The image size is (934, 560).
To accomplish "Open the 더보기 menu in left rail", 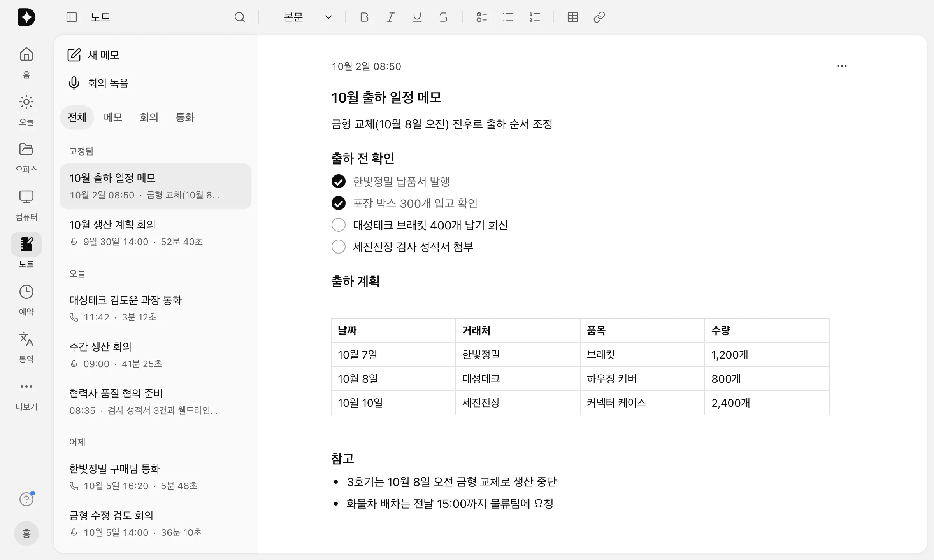I will tap(26, 394).
